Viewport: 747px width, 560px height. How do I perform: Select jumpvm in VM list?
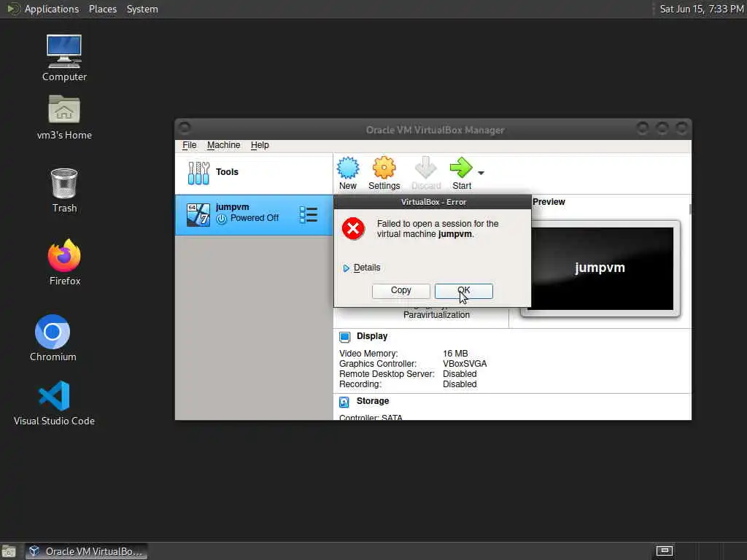click(x=254, y=215)
